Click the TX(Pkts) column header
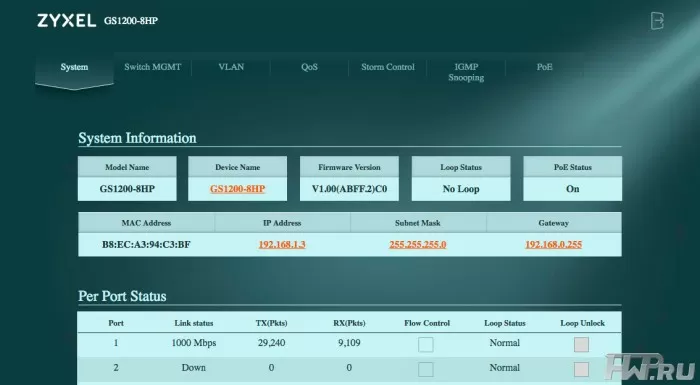The image size is (700, 385). coord(271,323)
